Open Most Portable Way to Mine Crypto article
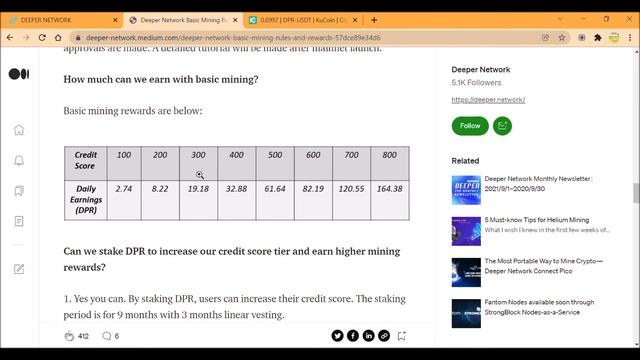Image resolution: width=640 pixels, height=360 pixels. pyautogui.click(x=543, y=266)
